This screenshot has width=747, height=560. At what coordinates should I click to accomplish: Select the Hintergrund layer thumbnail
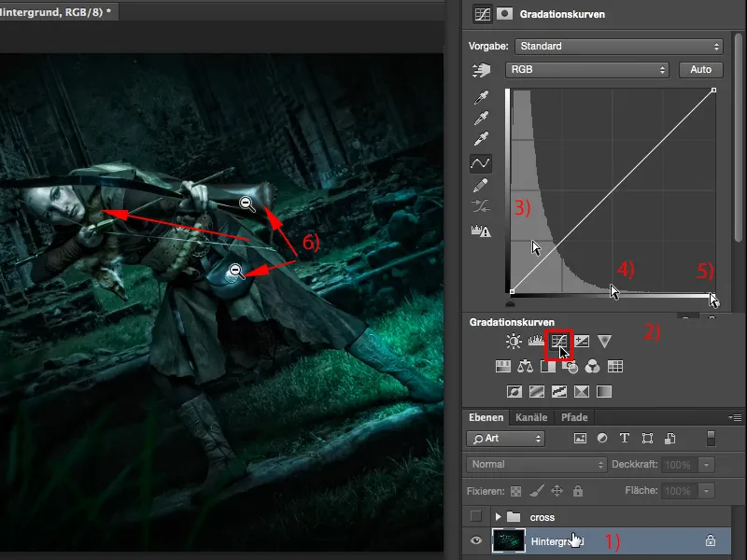point(508,540)
